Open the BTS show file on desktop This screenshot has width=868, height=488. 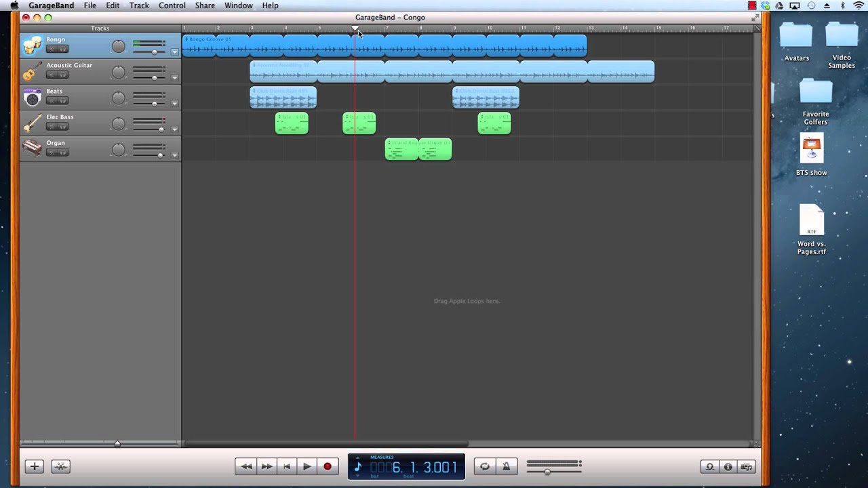coord(812,155)
